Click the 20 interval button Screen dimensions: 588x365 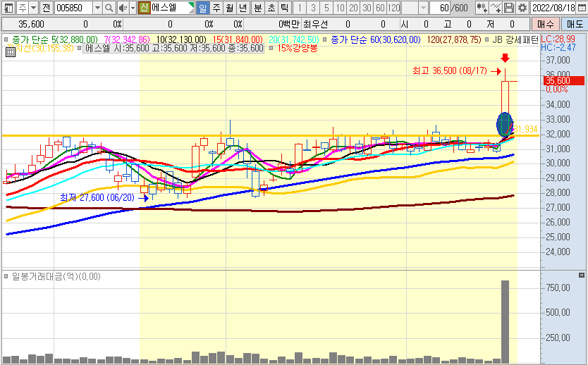click(x=353, y=8)
